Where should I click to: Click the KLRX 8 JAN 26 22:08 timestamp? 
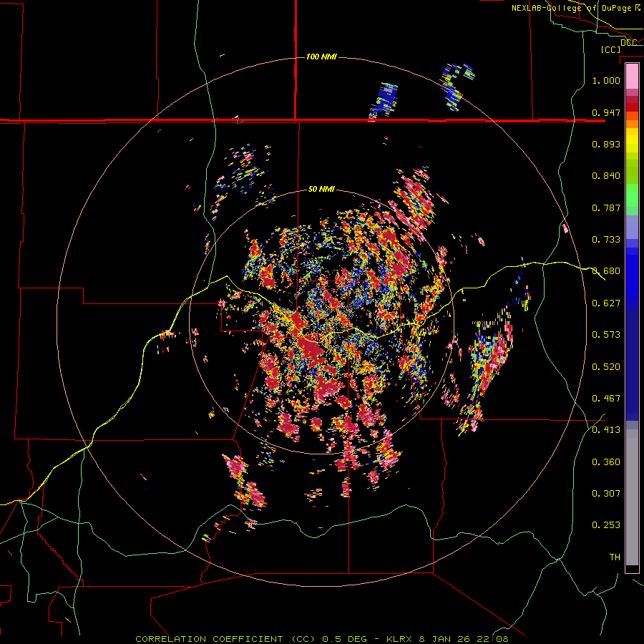coord(447,639)
